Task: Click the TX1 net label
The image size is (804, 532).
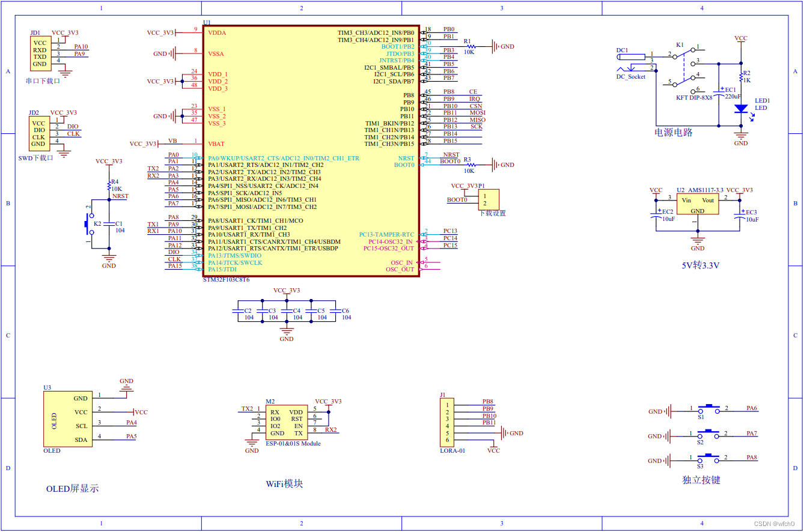Action: (153, 224)
